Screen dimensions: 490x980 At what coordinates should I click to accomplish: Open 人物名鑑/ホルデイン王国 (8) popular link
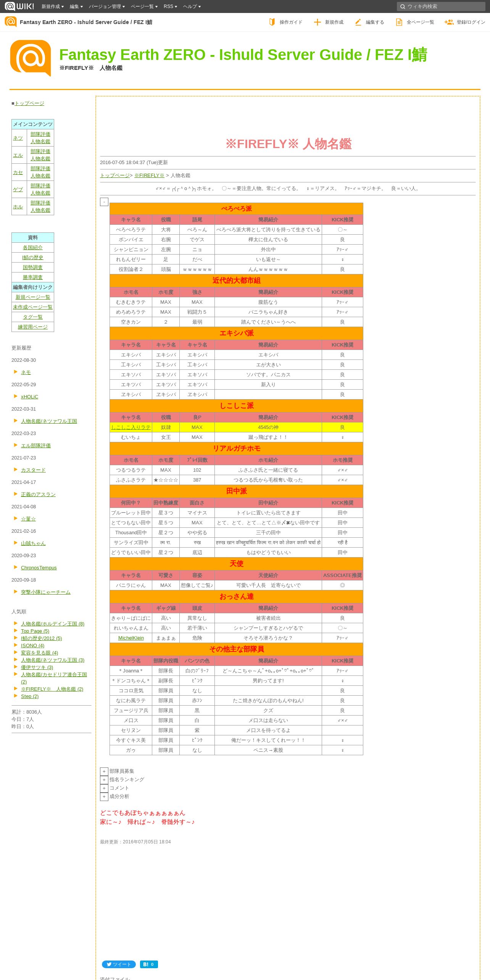click(53, 624)
